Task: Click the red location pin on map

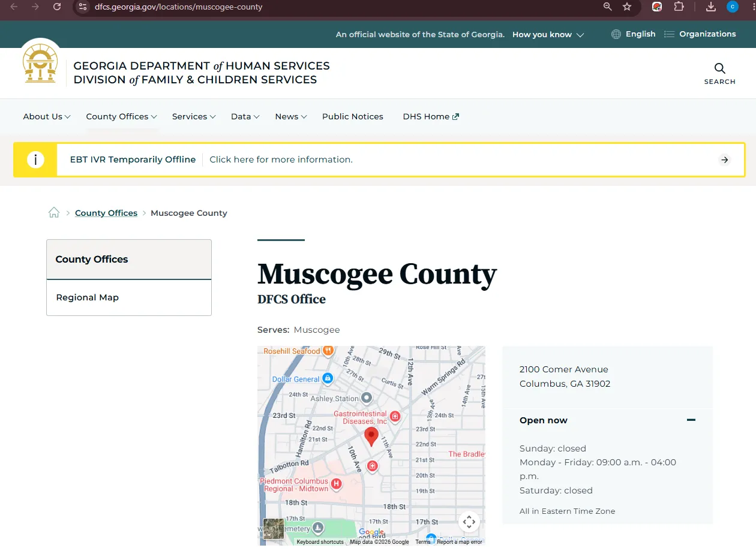Action: pyautogui.click(x=371, y=436)
